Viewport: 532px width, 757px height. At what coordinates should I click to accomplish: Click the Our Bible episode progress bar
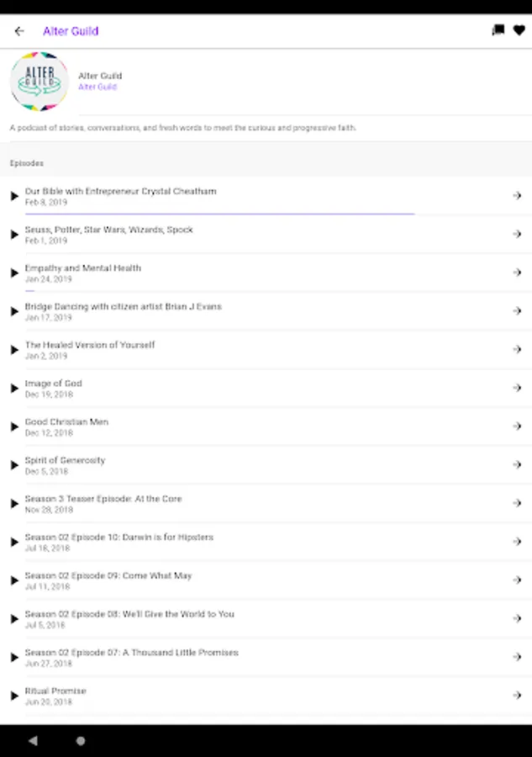[x=219, y=214]
